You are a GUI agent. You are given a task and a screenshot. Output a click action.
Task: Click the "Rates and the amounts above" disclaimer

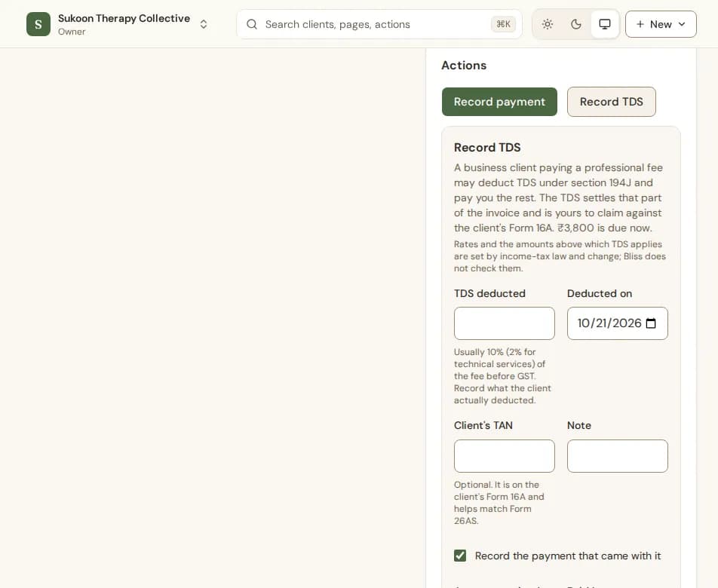tap(560, 256)
